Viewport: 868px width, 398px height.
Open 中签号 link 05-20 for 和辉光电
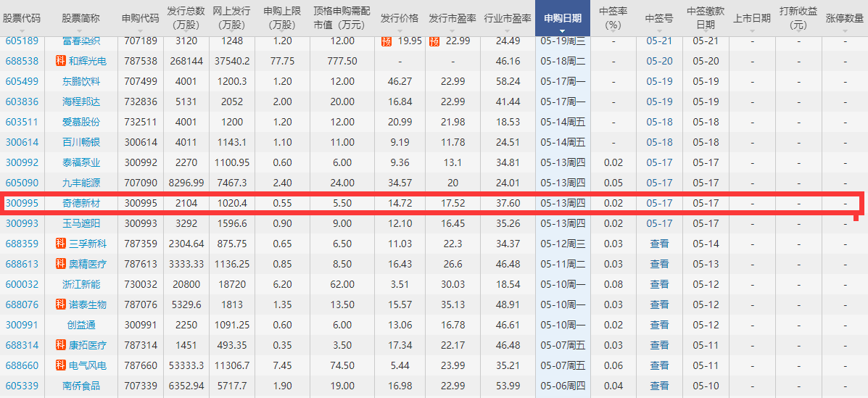659,61
